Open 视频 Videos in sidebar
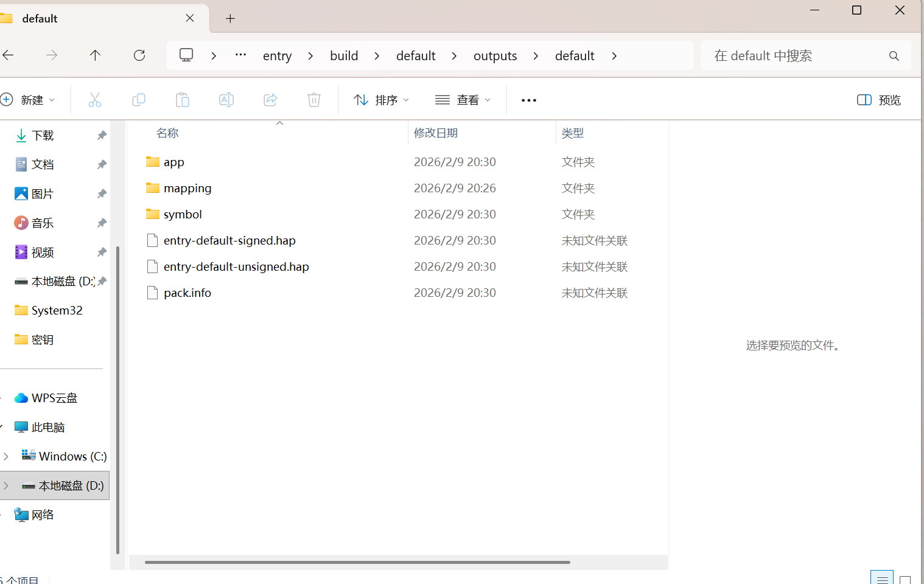The height and width of the screenshot is (584, 924). [43, 252]
